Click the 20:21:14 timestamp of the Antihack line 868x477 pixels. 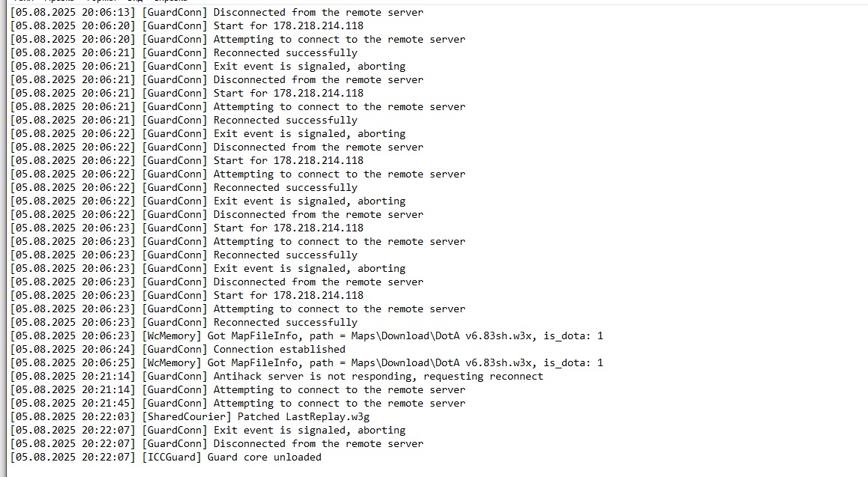(73, 377)
